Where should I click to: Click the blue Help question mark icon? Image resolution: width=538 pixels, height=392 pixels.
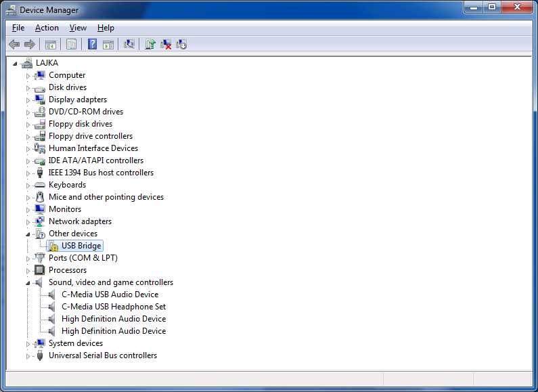coord(92,44)
